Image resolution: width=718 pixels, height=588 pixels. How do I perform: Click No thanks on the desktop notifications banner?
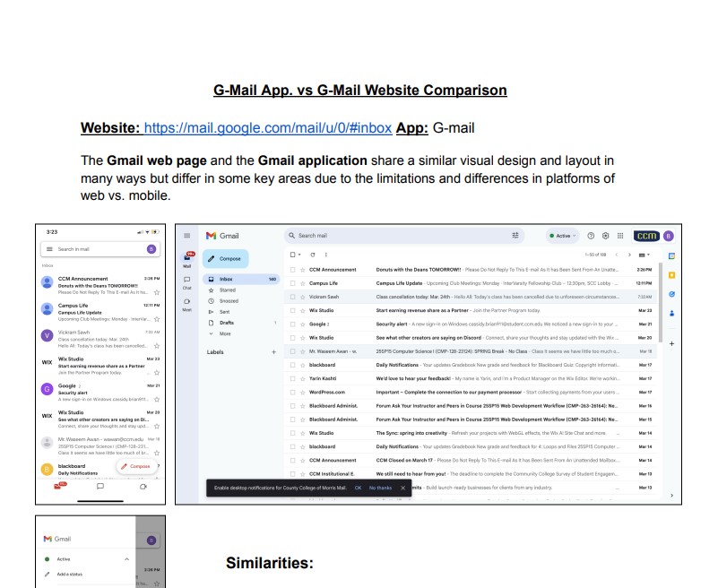(381, 489)
